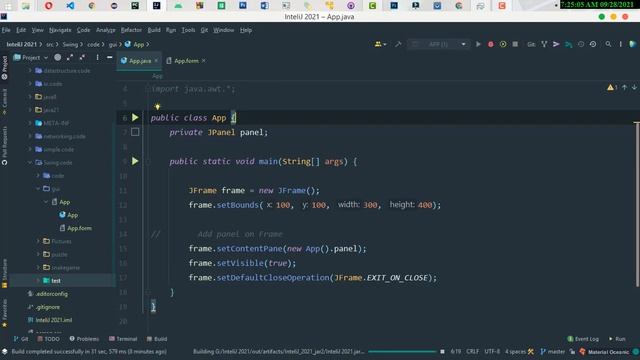Collapse the main method fold marker
The width and height of the screenshot is (640, 360).
click(148, 162)
